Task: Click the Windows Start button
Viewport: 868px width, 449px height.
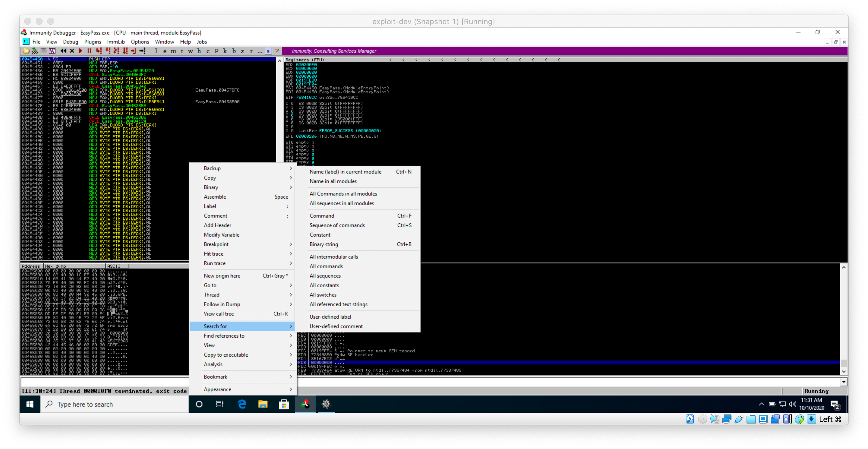Action: click(30, 404)
